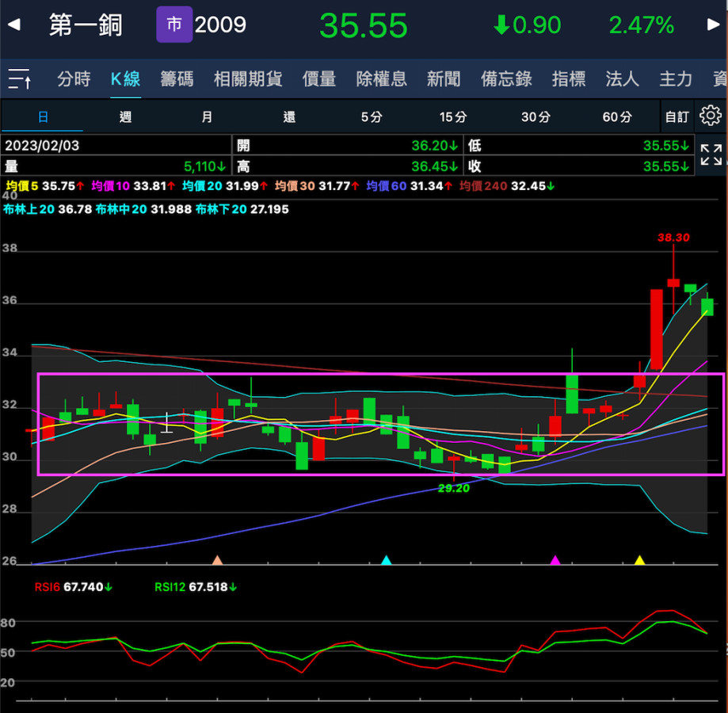Click the cyan triangle marker on chart axis
The height and width of the screenshot is (713, 728).
coord(386,560)
